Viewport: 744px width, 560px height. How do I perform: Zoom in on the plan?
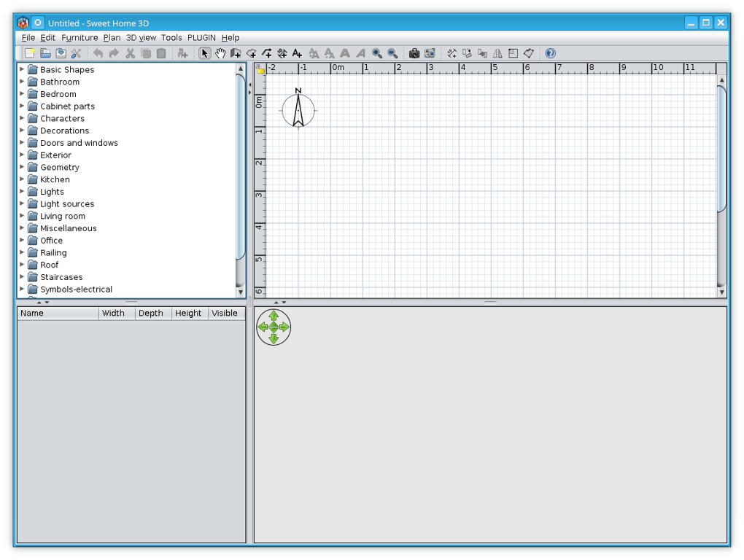[377, 53]
